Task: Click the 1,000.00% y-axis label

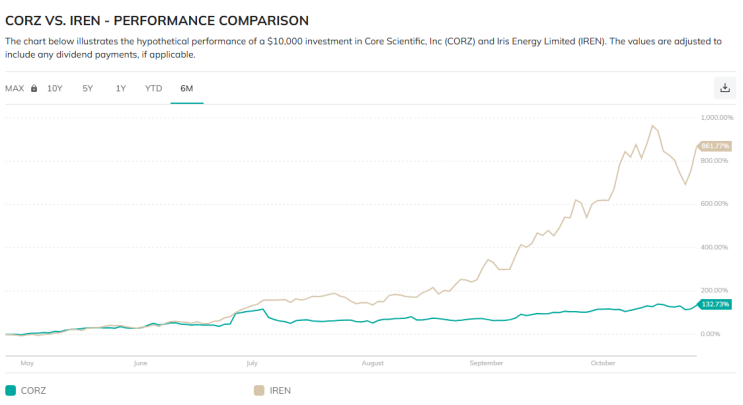Action: click(x=716, y=117)
